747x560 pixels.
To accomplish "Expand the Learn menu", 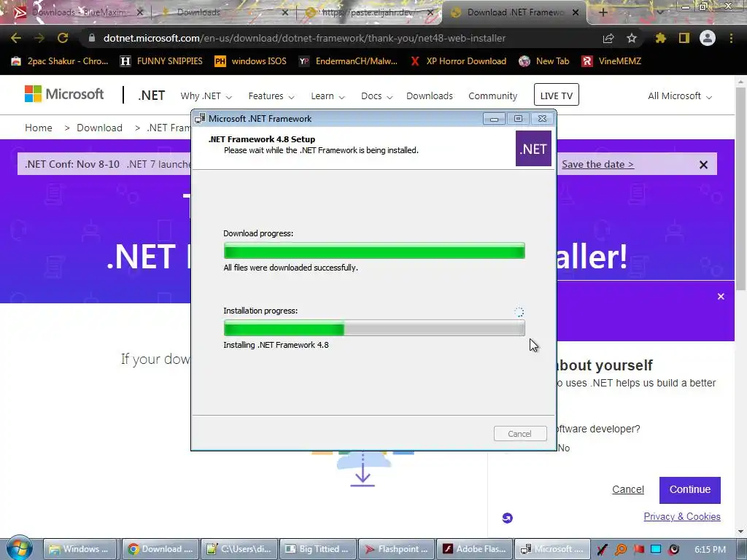I will [328, 96].
